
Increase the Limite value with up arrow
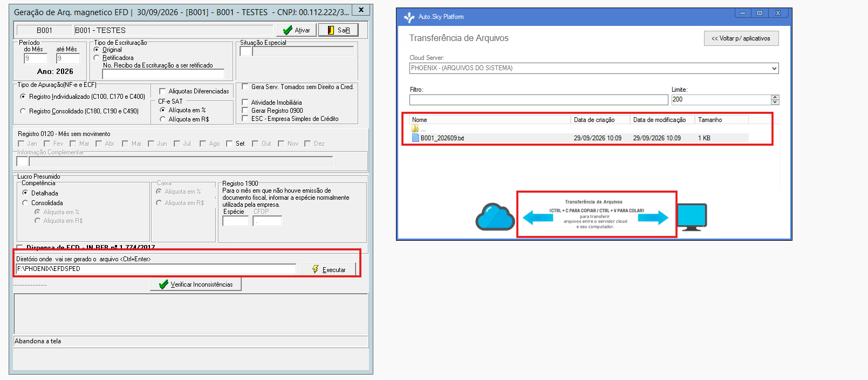(775, 97)
